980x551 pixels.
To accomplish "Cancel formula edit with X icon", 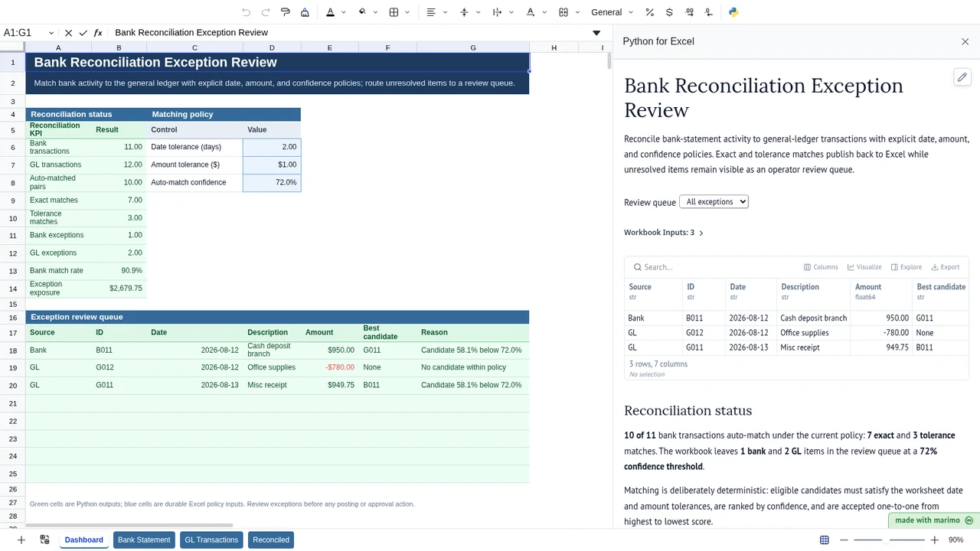I will (68, 33).
